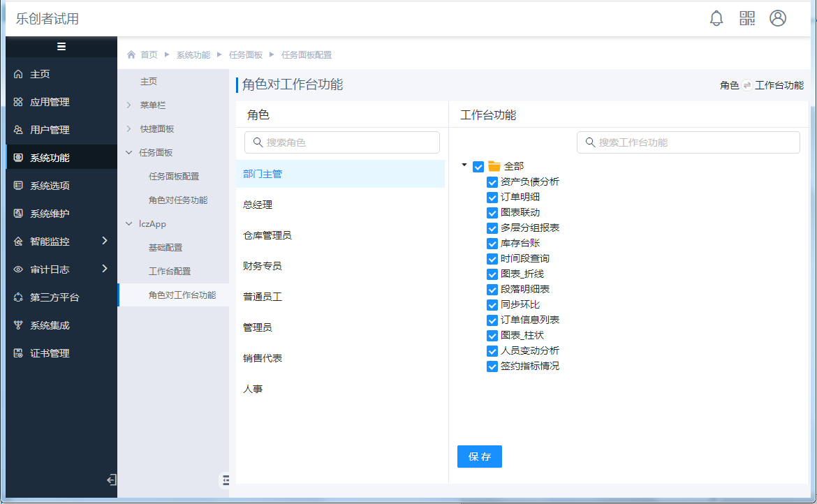The image size is (817, 504).
Task: Uncheck the 资产负债分析 checkbox
Action: [492, 181]
